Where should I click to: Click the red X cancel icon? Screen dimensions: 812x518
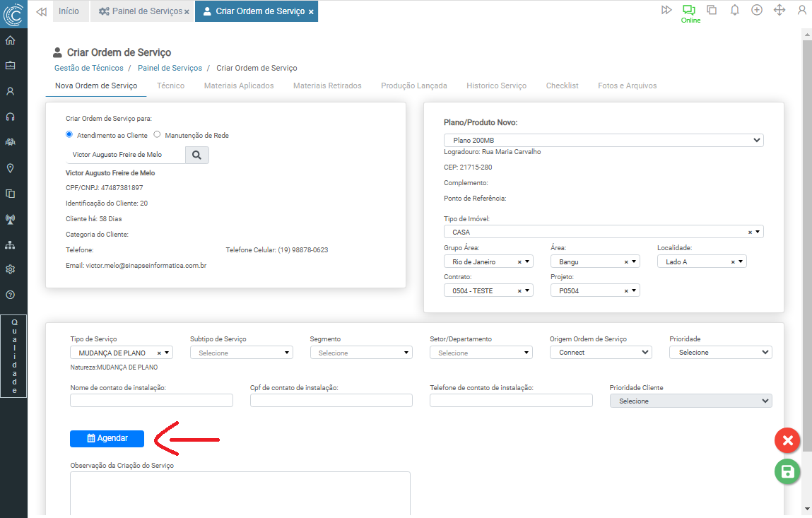(x=787, y=441)
